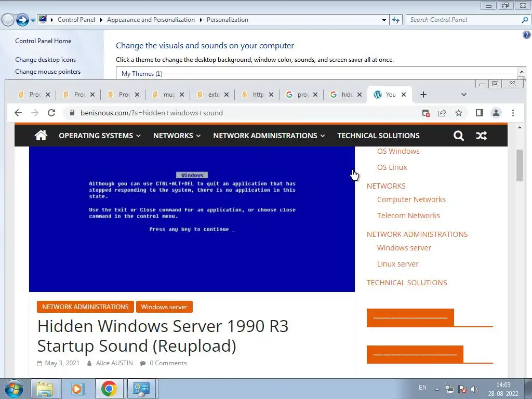Open recent pages dropdown in Control Panel

(x=33, y=20)
